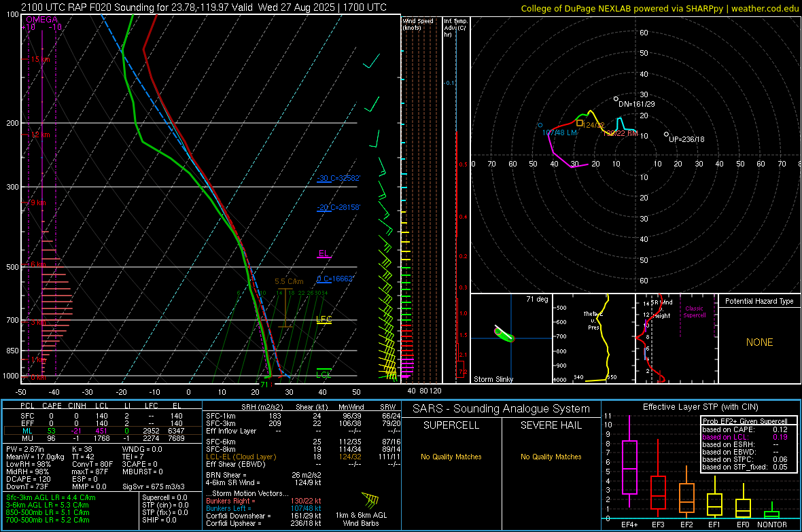Click the yellow LFC marker
The height and width of the screenshot is (532, 802).
click(x=324, y=320)
